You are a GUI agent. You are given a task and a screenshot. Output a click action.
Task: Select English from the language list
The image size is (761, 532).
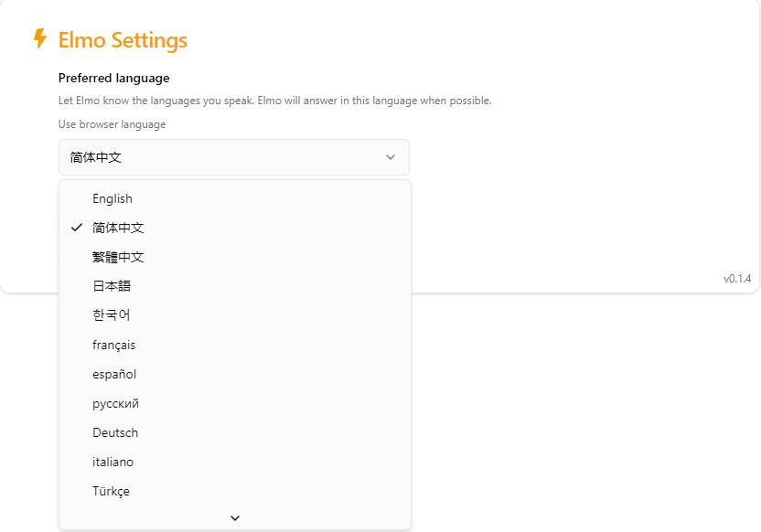pos(235,199)
